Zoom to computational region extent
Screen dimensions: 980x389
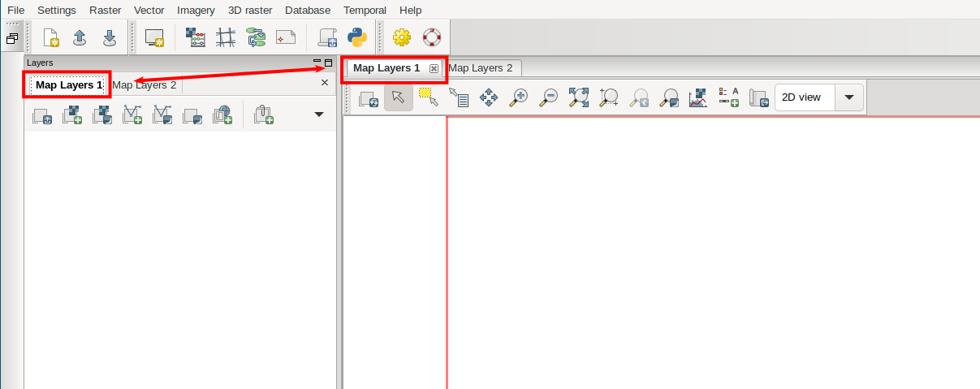(x=609, y=97)
